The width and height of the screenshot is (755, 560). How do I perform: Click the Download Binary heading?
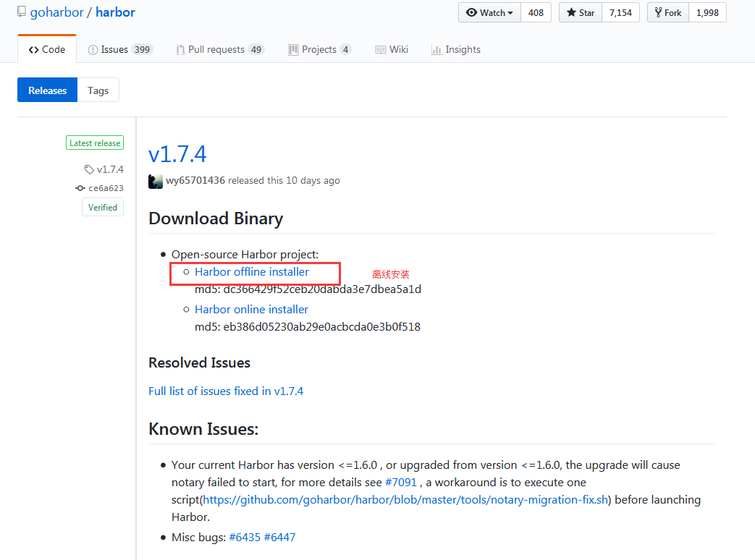pos(216,219)
